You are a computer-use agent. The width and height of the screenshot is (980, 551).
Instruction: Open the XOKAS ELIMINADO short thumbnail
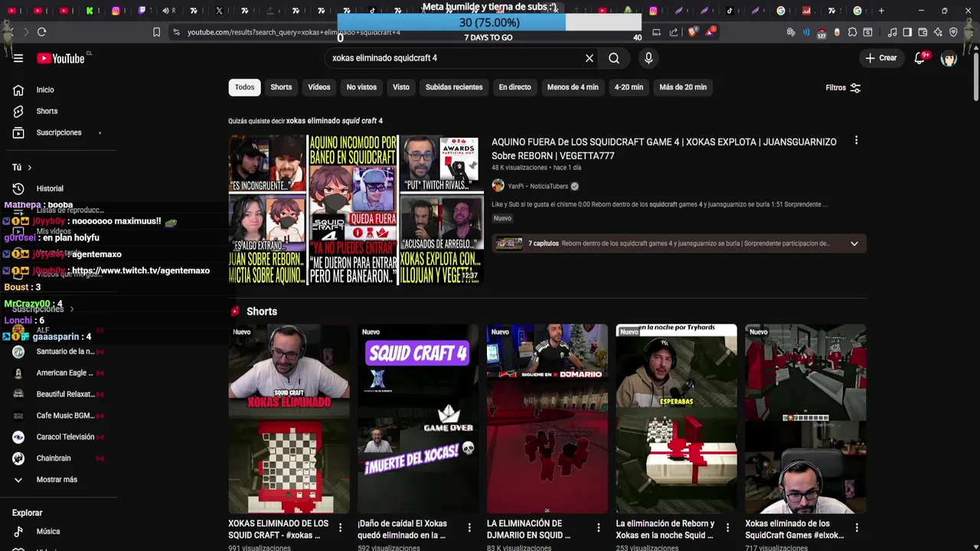pos(289,419)
